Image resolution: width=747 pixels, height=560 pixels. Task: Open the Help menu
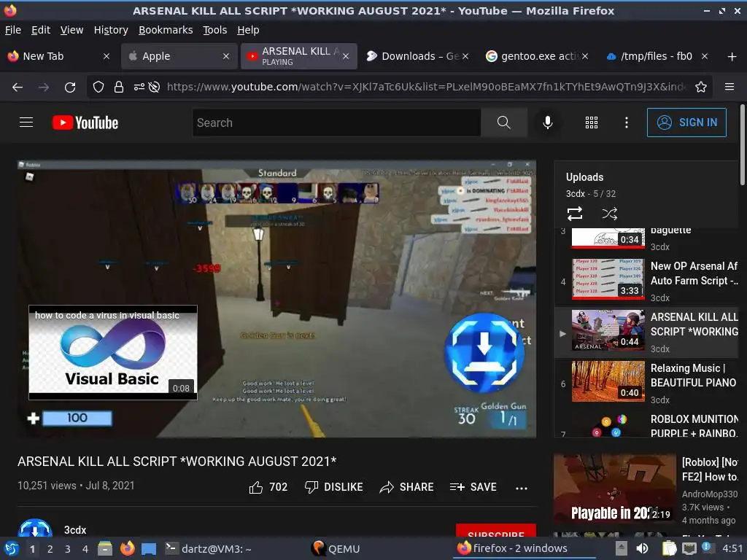click(248, 30)
